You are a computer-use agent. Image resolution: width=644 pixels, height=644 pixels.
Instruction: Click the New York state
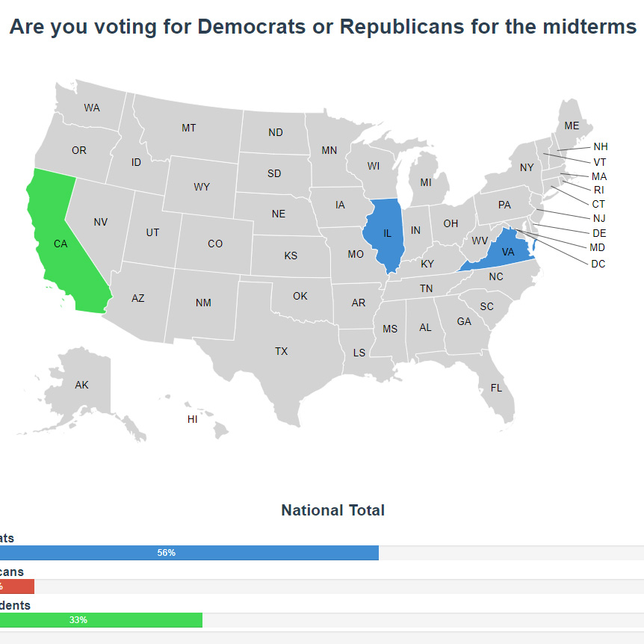coord(526,167)
